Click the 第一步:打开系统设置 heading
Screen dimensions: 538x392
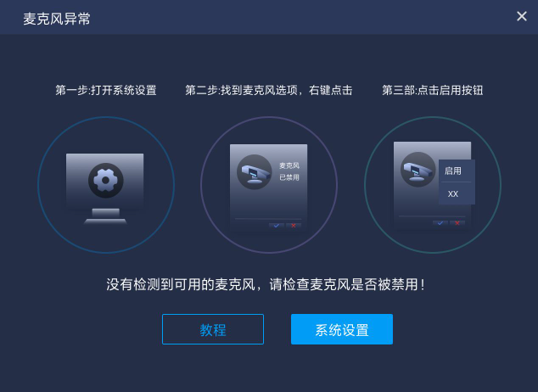pyautogui.click(x=106, y=90)
